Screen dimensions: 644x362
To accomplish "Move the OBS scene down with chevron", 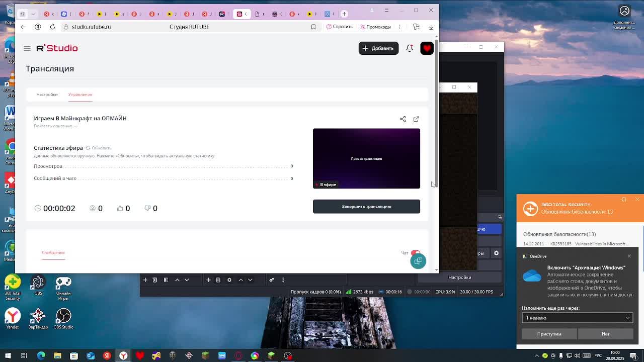I will click(187, 280).
